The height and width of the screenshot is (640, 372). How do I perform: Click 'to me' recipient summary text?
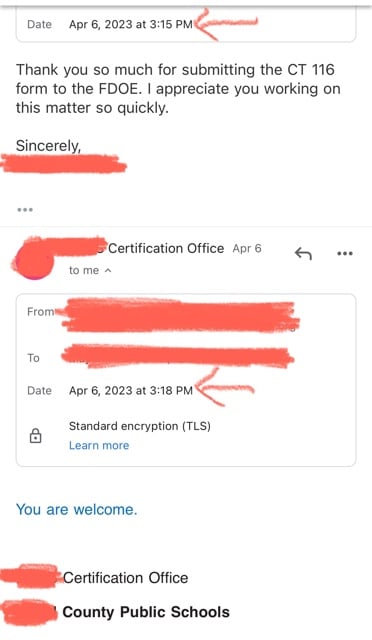click(84, 270)
